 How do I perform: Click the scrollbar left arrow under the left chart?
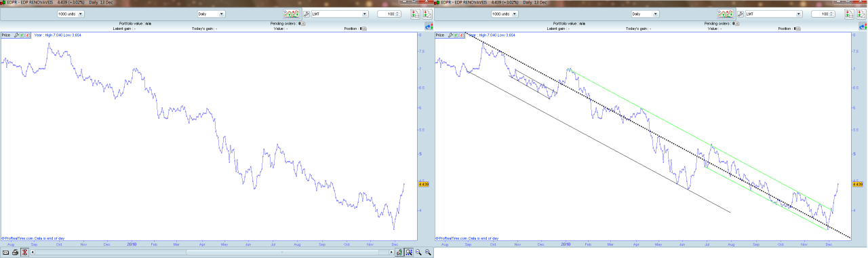pyautogui.click(x=33, y=252)
